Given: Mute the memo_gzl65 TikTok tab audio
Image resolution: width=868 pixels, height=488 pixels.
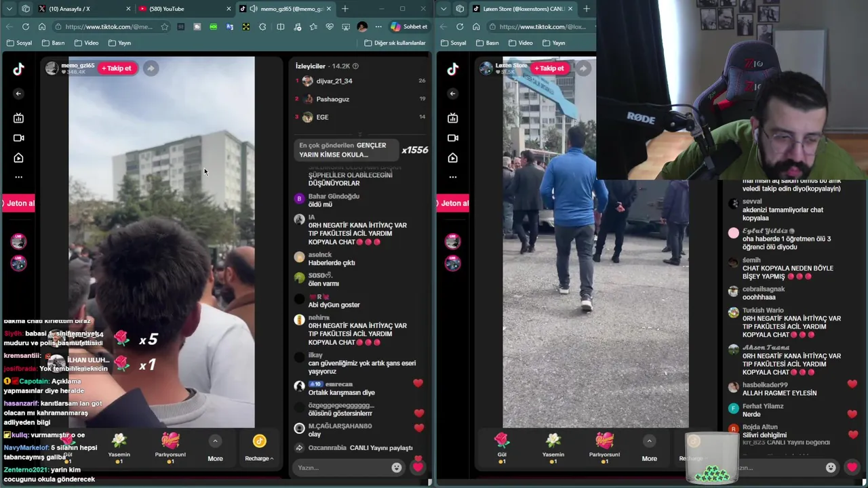Looking at the screenshot, I should tap(253, 9).
